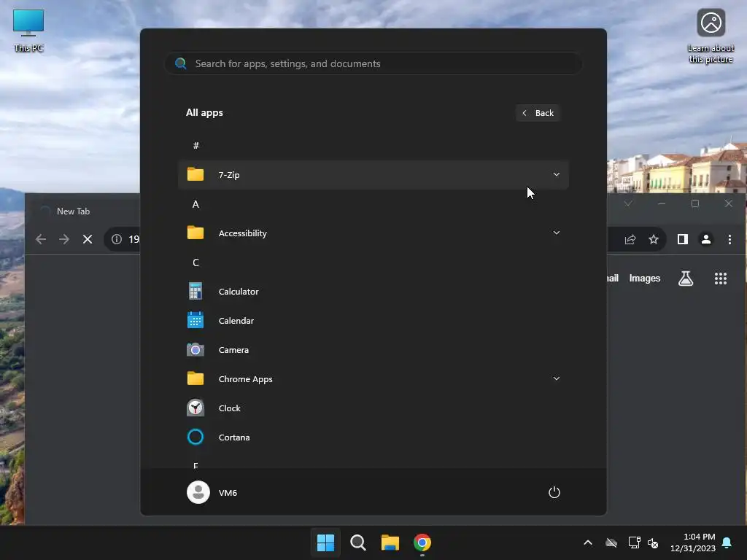Viewport: 747px width, 560px height.
Task: Expand the Accessibility folder chevron
Action: 556,233
